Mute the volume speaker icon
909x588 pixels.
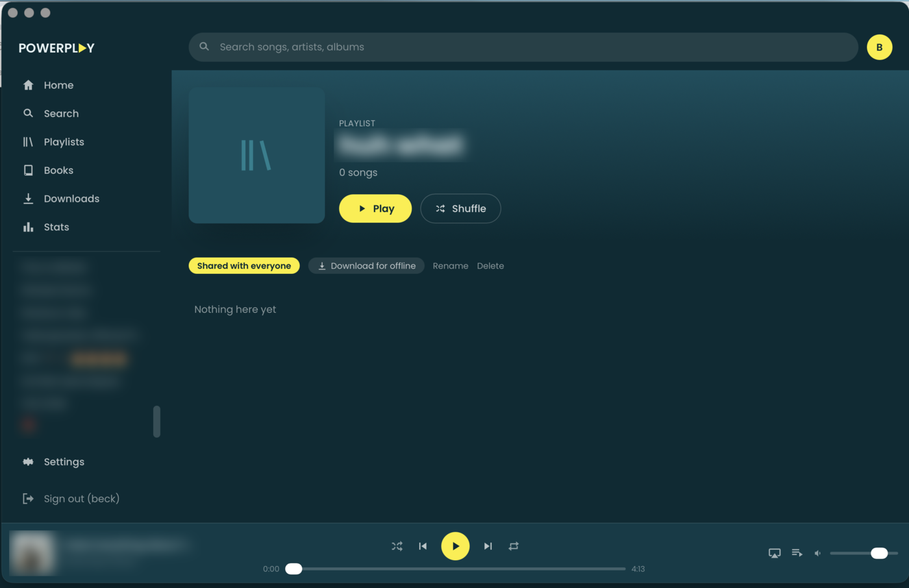817,554
